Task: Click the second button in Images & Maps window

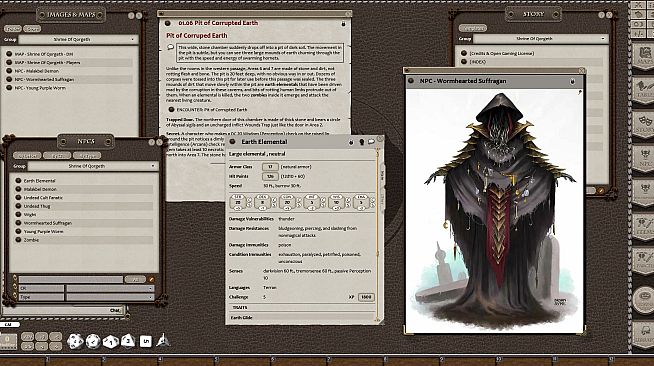Action: click(32, 29)
